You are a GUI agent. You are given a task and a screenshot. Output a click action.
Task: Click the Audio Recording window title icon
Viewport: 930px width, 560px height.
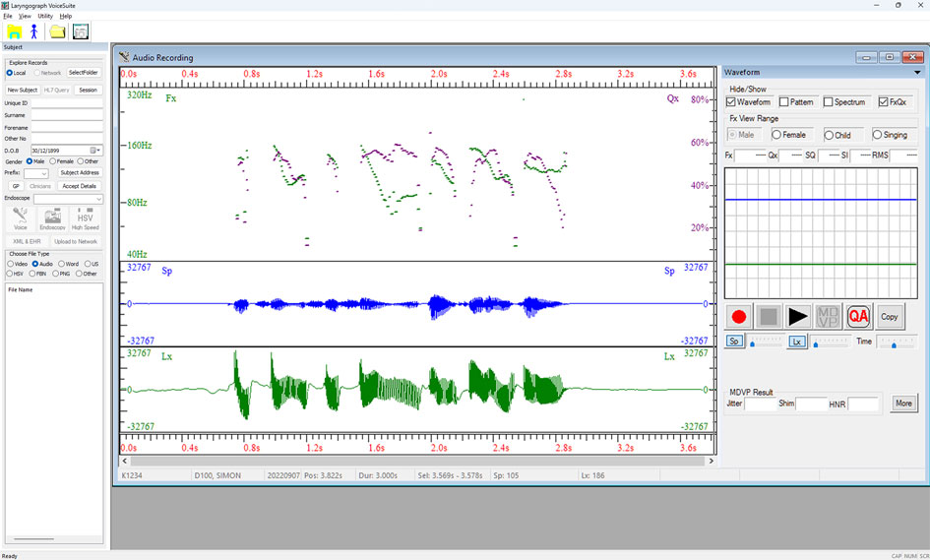pos(124,57)
